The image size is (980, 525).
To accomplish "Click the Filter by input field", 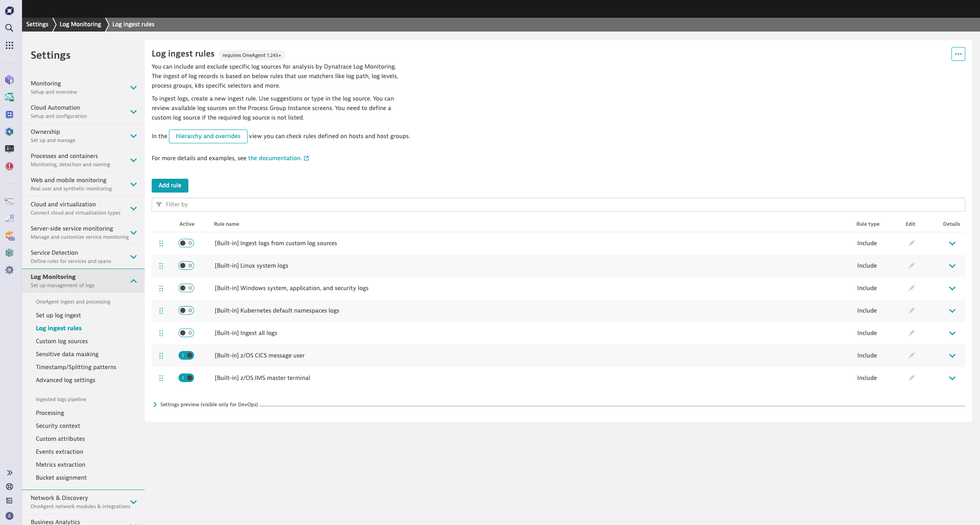I will (557, 205).
